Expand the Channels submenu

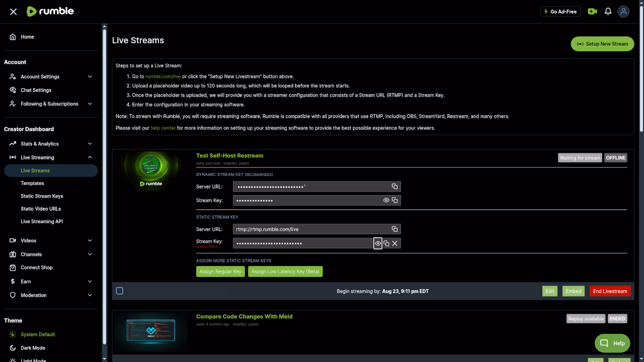pyautogui.click(x=90, y=254)
